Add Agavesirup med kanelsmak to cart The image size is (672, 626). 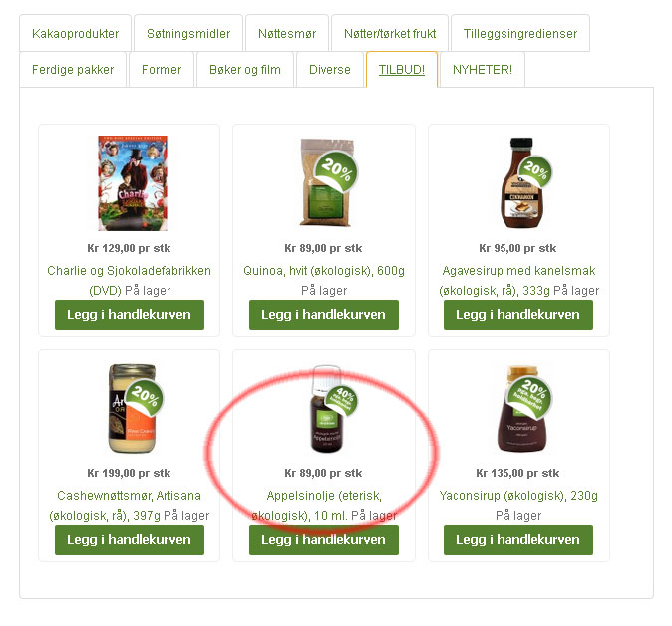click(x=518, y=315)
